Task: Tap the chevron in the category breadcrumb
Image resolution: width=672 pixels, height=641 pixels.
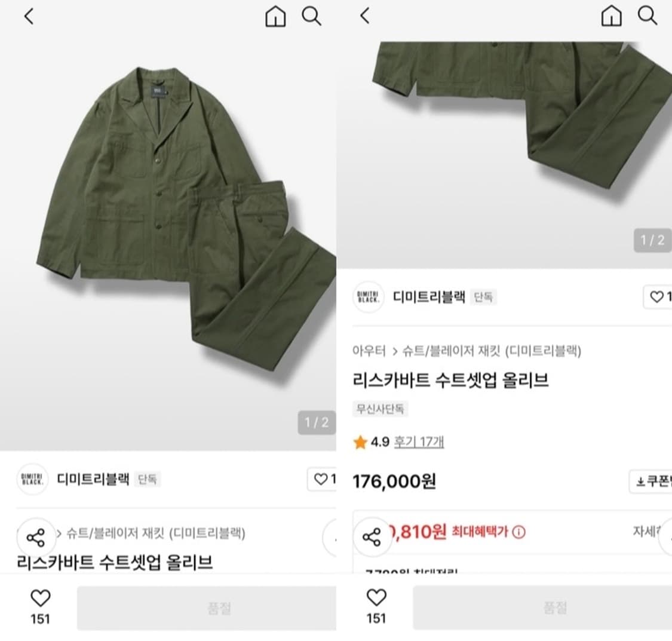Action: tap(396, 352)
